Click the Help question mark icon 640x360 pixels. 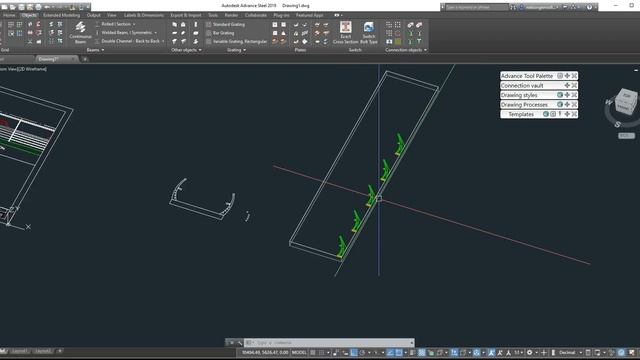click(x=589, y=7)
